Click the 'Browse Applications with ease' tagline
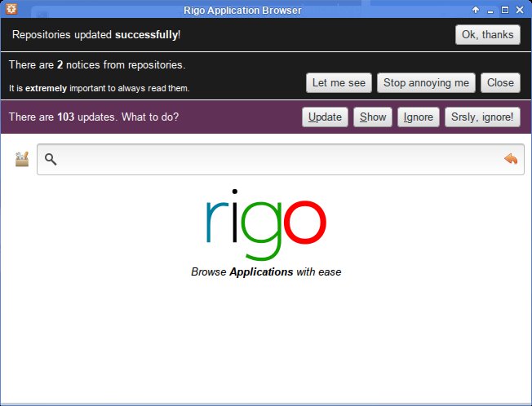Image resolution: width=532 pixels, height=406 pixels. tap(266, 271)
